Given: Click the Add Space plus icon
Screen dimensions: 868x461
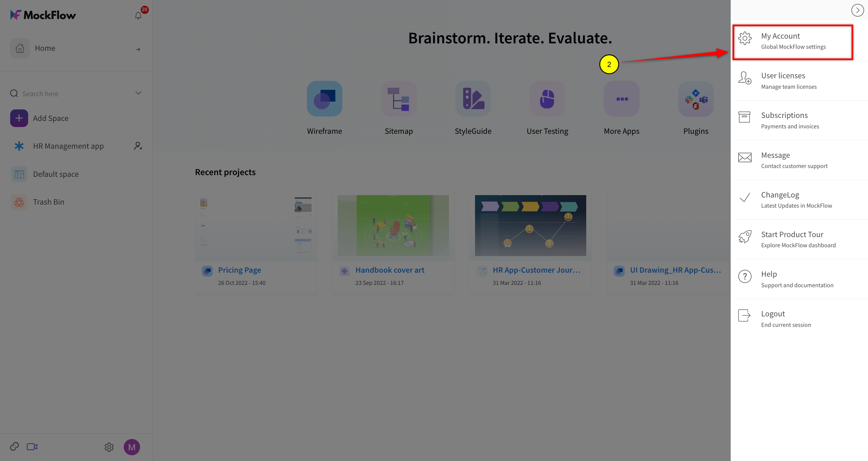Looking at the screenshot, I should point(19,118).
